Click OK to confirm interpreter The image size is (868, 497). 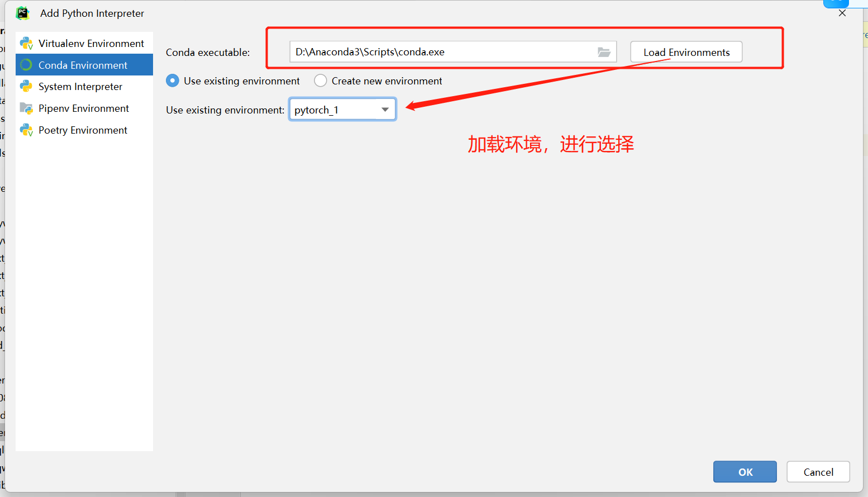coord(745,472)
